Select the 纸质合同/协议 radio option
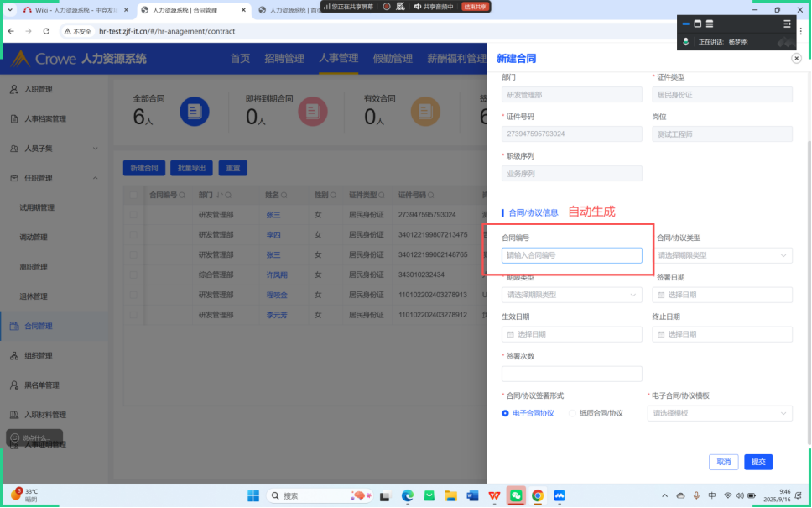The width and height of the screenshot is (812, 508). coord(573,413)
